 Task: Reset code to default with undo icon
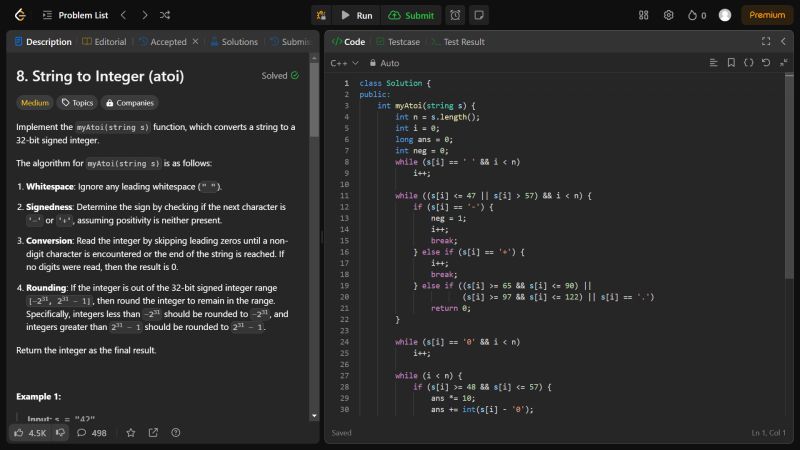point(766,63)
